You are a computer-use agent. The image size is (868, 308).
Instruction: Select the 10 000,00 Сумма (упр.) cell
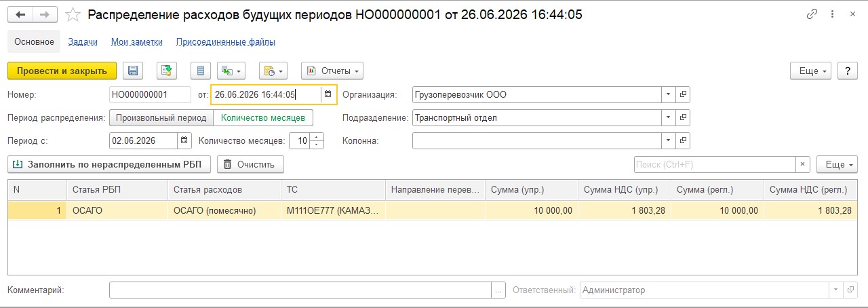pyautogui.click(x=531, y=210)
